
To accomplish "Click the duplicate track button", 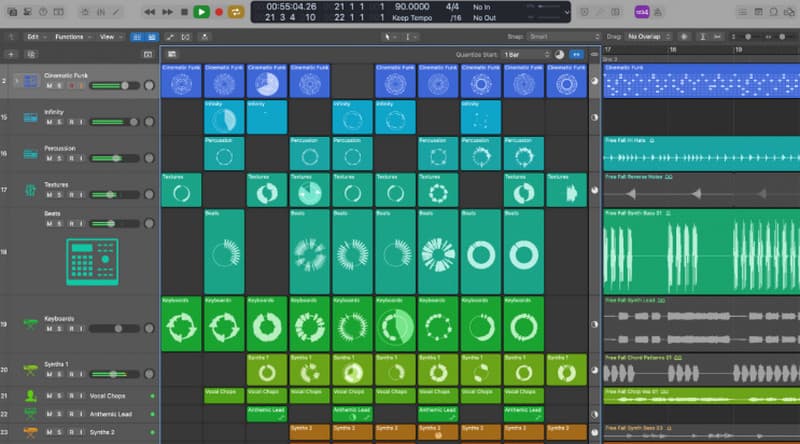I will pos(31,55).
